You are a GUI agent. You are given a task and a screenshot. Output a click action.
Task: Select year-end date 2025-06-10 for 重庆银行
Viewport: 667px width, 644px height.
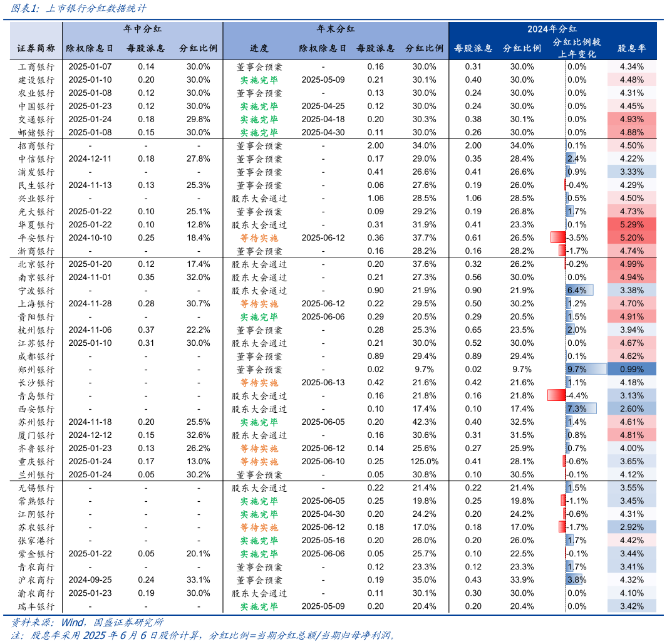pyautogui.click(x=323, y=462)
